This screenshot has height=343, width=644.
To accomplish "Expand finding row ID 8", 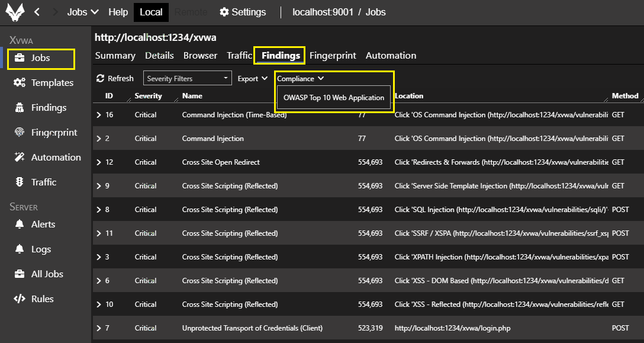I will pos(99,209).
